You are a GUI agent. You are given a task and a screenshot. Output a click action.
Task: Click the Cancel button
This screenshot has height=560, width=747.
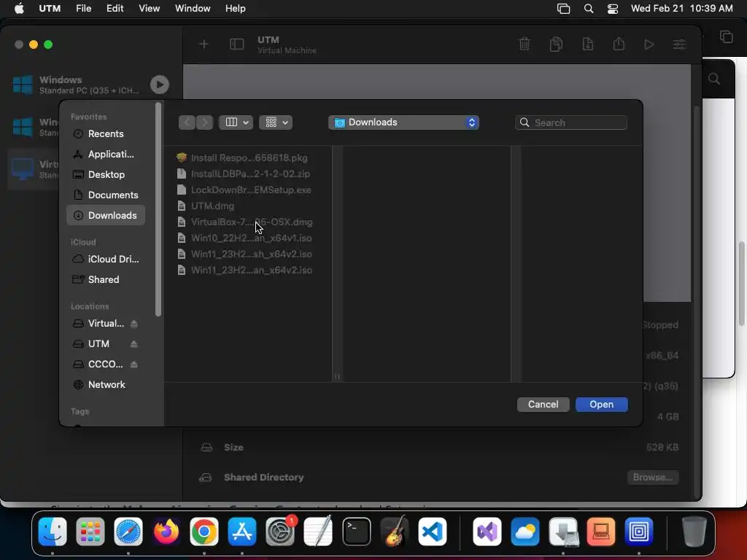point(543,404)
